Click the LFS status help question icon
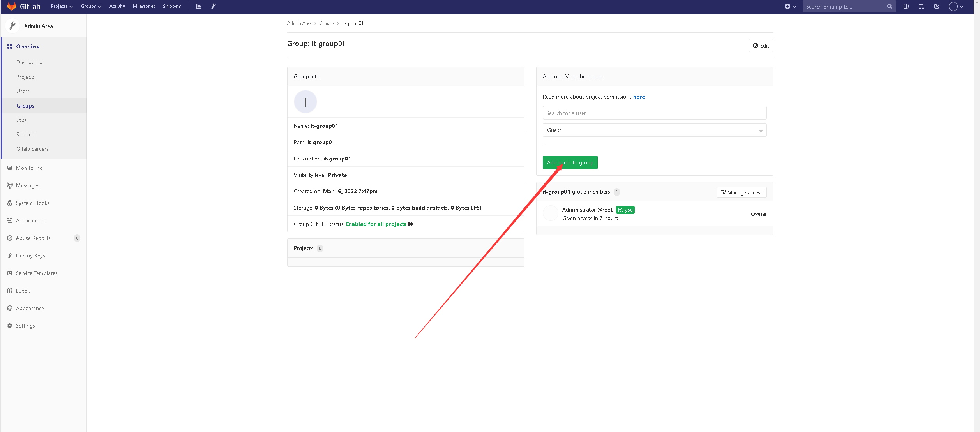The image size is (980, 432). coord(410,224)
